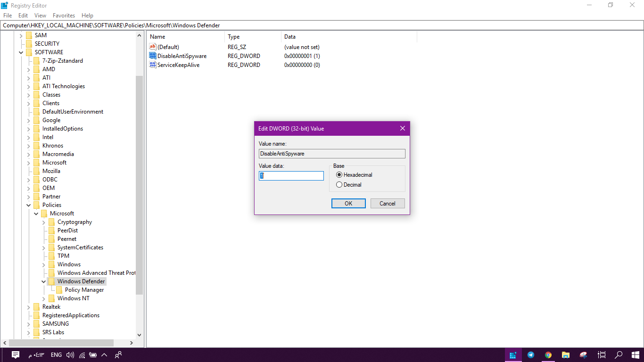
Task: Expand the Windows NT key
Action: [43, 298]
